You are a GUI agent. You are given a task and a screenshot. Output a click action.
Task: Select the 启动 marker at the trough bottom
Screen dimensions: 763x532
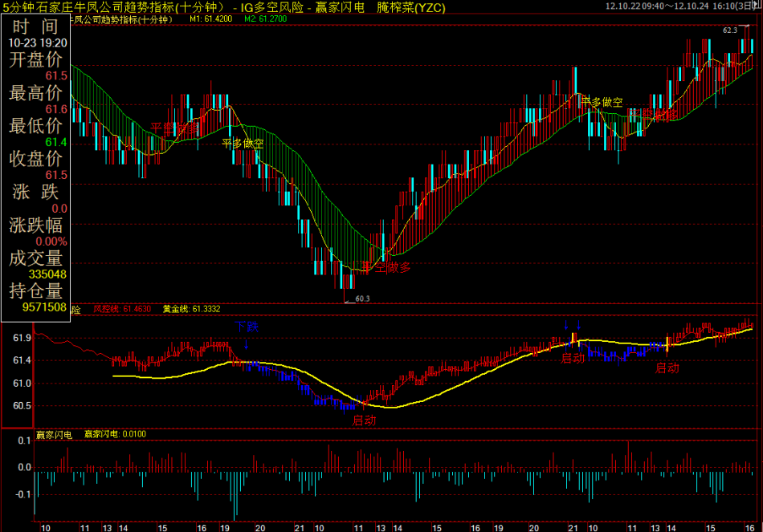pyautogui.click(x=364, y=419)
